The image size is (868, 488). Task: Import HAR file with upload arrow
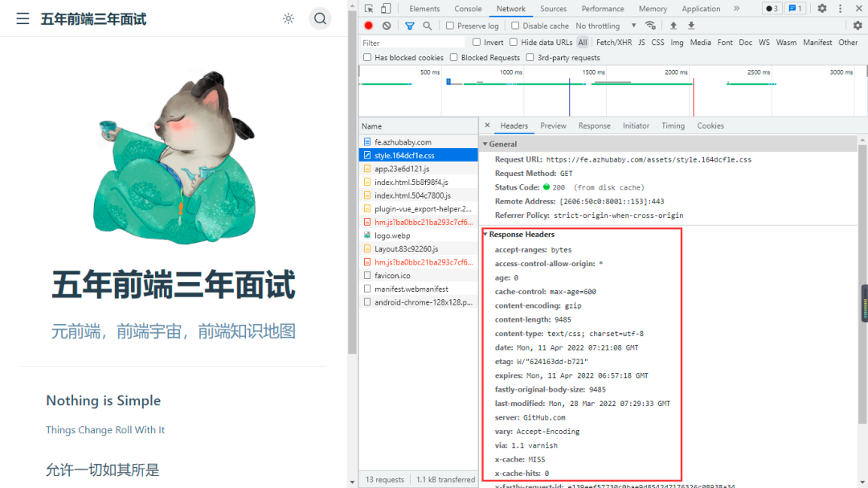tap(674, 26)
